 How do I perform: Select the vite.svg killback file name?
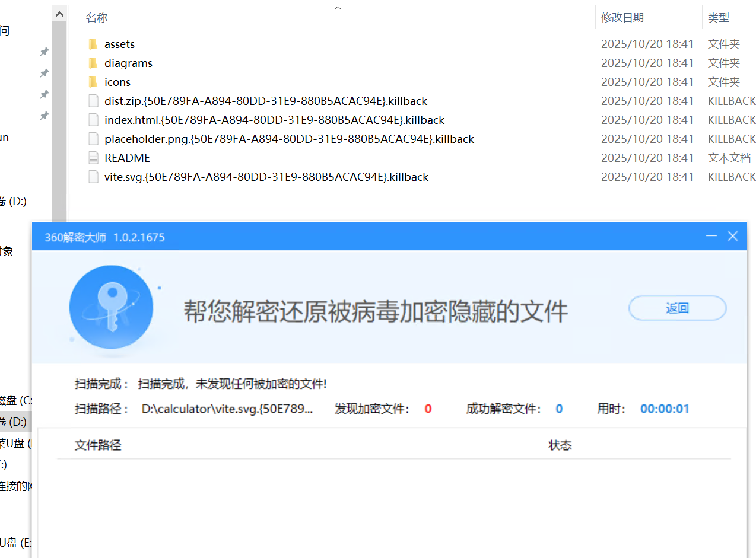266,177
